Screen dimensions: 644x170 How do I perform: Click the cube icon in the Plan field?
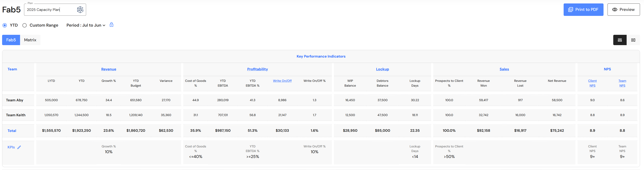tap(80, 10)
